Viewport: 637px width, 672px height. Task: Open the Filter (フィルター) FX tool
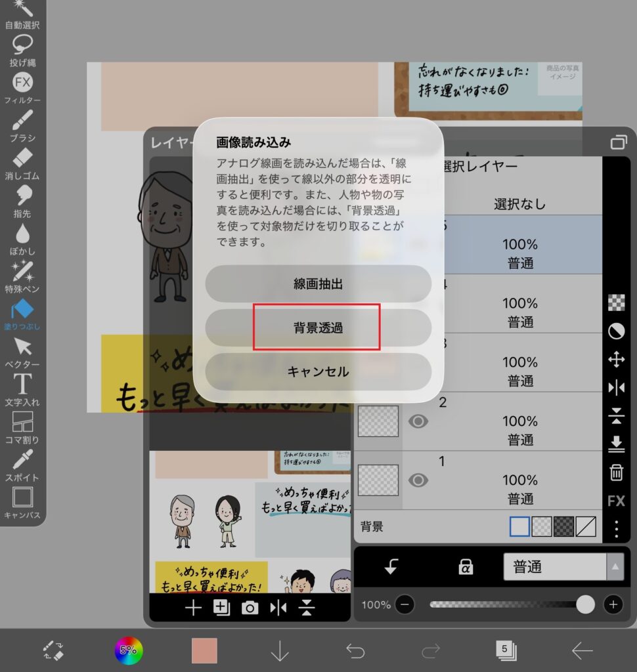(22, 87)
